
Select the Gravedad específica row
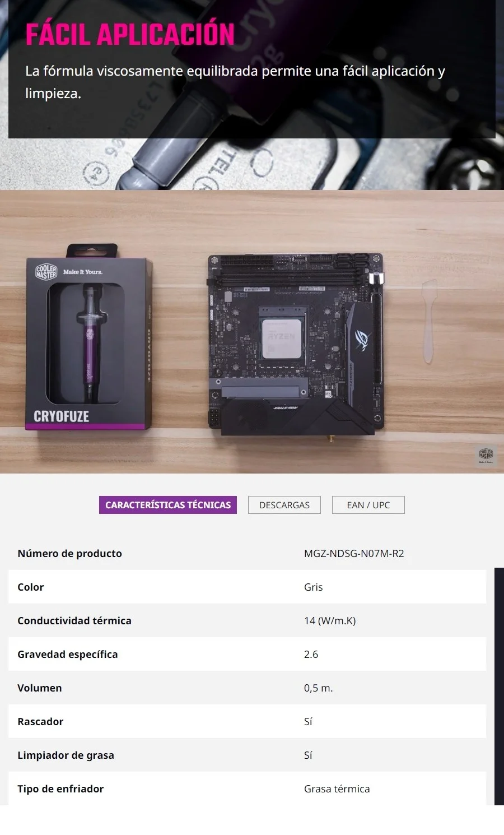pyautogui.click(x=247, y=654)
